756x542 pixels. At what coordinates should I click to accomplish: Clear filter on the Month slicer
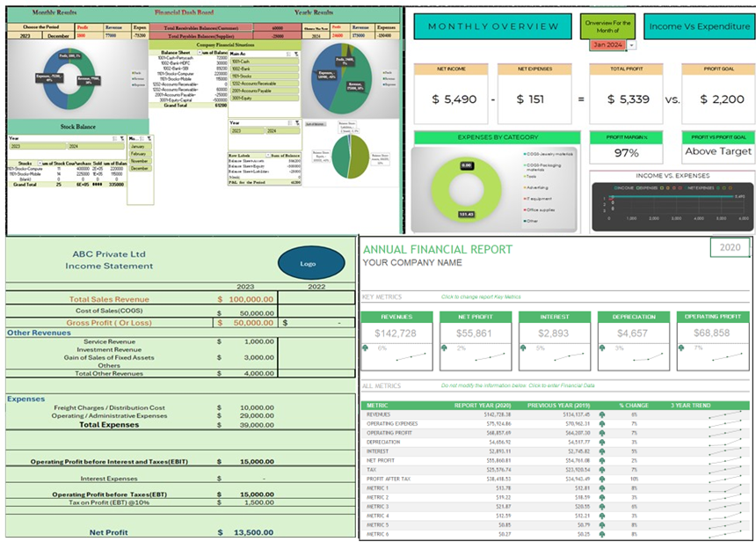(x=150, y=138)
